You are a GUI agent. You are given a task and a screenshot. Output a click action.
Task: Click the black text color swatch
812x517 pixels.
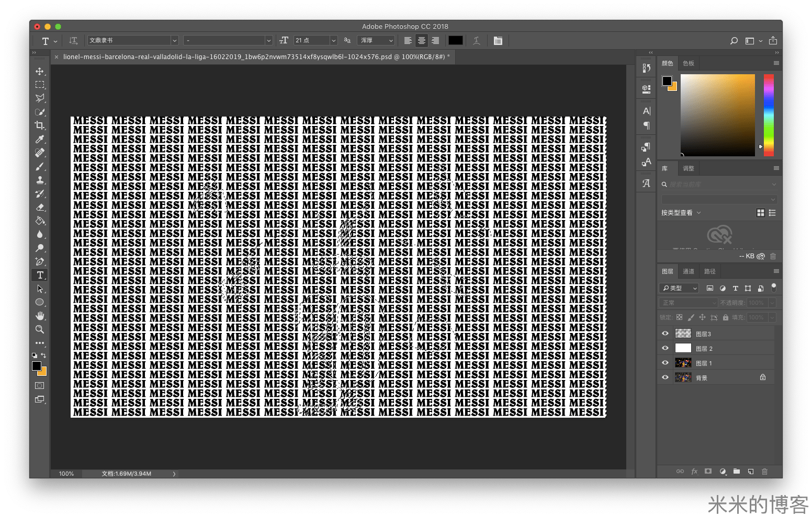pos(455,40)
